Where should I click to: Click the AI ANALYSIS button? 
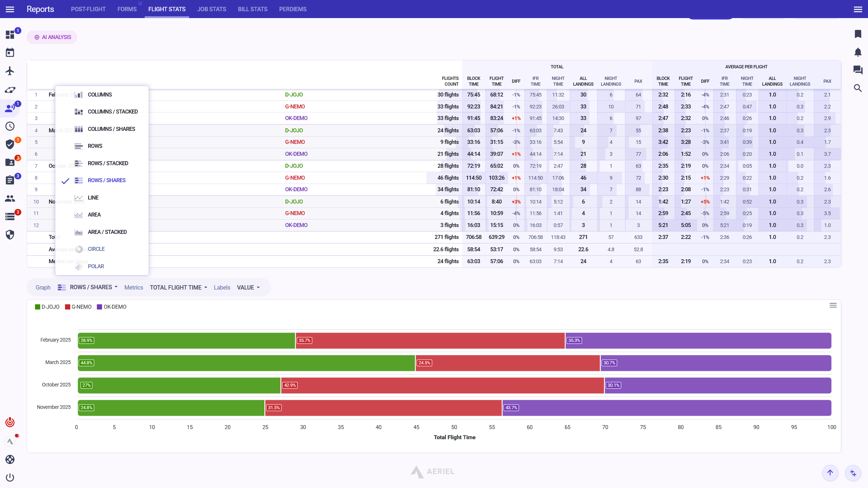[x=52, y=37]
